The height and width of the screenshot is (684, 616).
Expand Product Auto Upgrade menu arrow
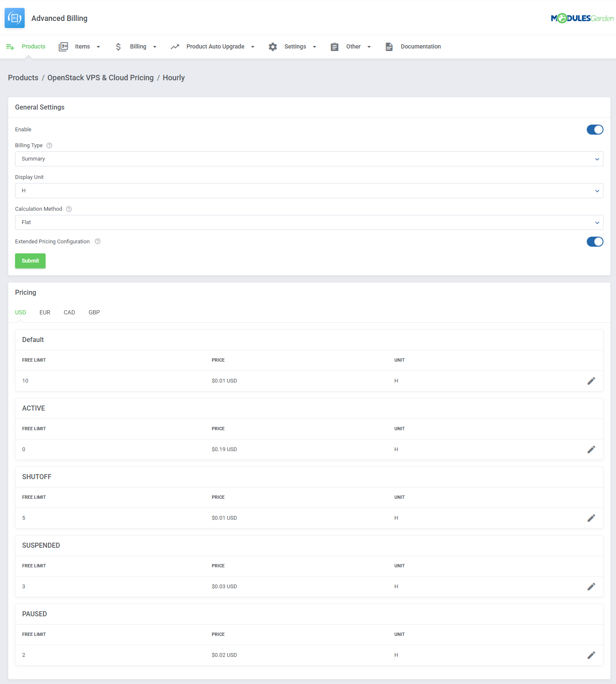253,47
